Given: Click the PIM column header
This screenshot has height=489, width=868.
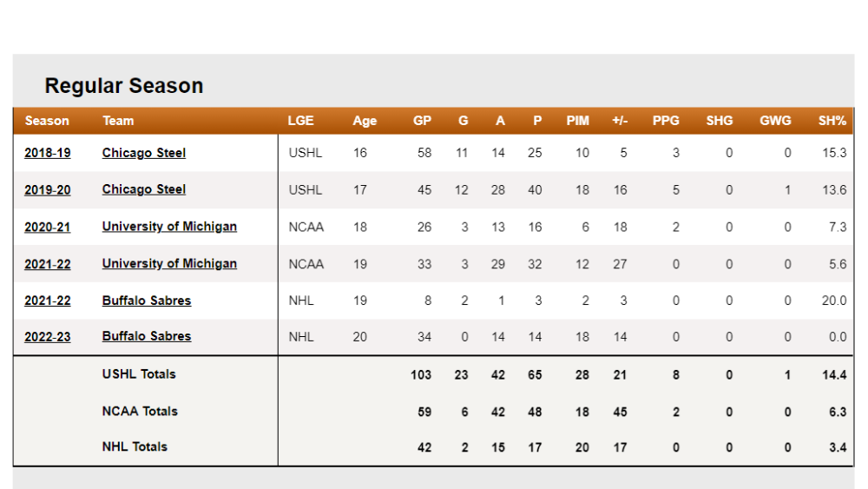Looking at the screenshot, I should pyautogui.click(x=577, y=121).
